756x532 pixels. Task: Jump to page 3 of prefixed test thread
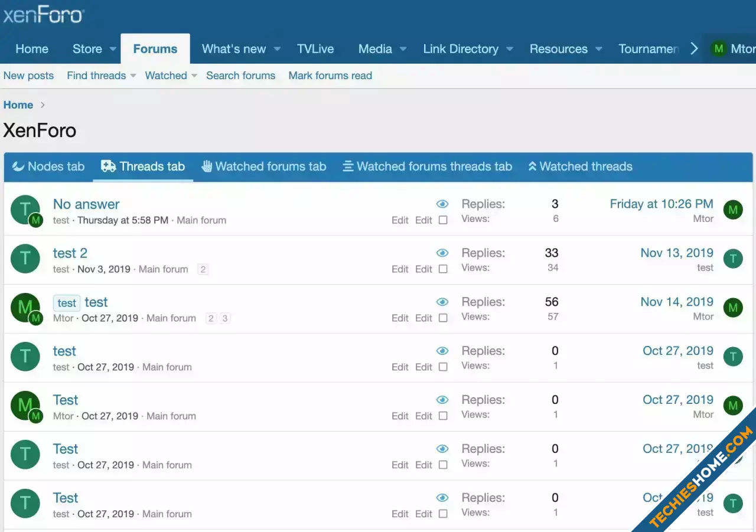pyautogui.click(x=224, y=319)
